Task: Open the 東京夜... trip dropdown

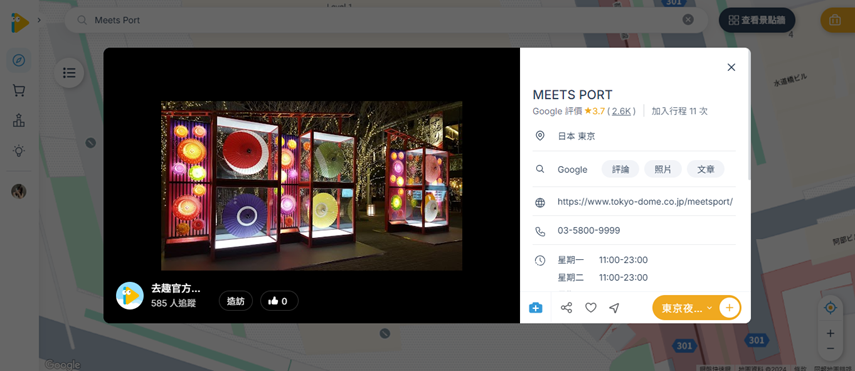Action: click(686, 308)
